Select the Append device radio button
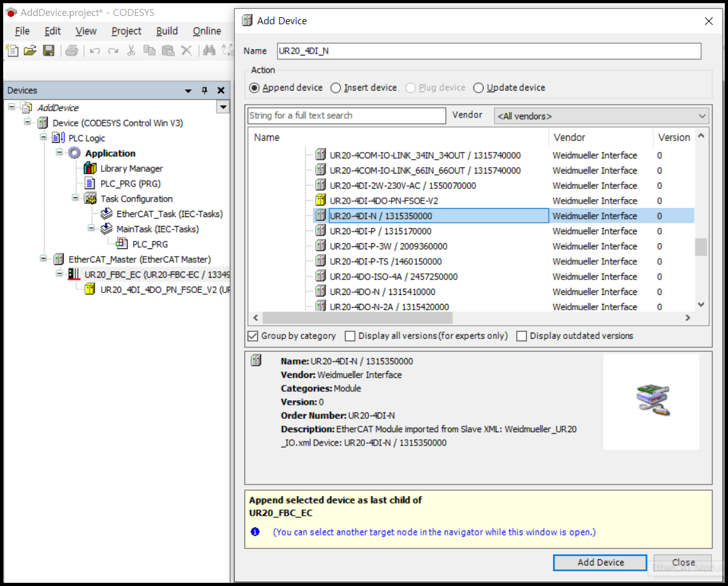The height and width of the screenshot is (586, 728). tap(254, 87)
